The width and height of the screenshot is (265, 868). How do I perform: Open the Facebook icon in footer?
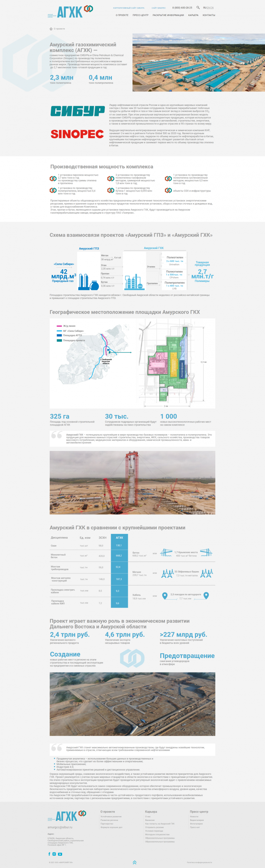pyautogui.click(x=49, y=854)
